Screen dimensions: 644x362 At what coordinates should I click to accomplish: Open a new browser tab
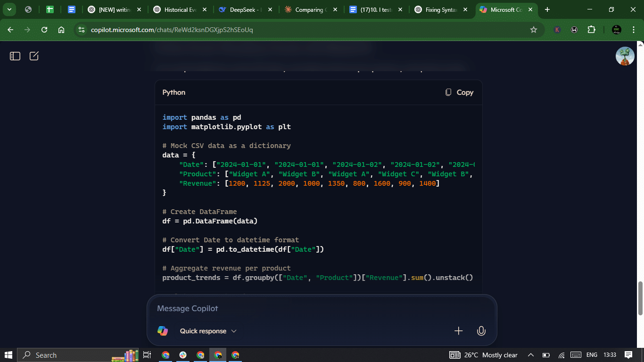[547, 9]
